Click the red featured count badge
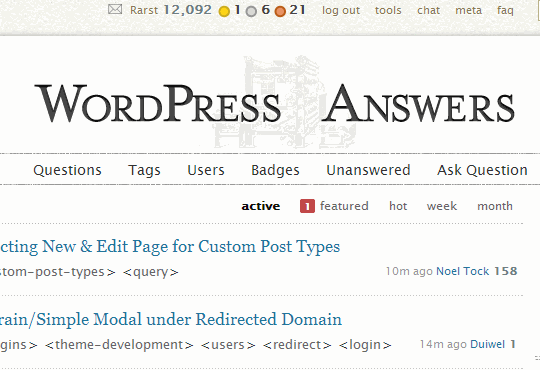This screenshot has width=540, height=370. pyautogui.click(x=307, y=206)
